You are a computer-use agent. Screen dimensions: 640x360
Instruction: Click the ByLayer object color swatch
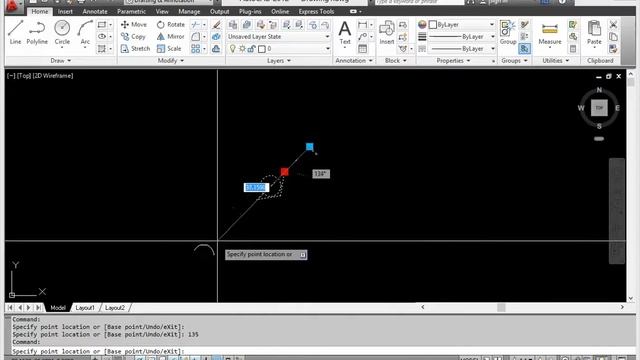433,25
